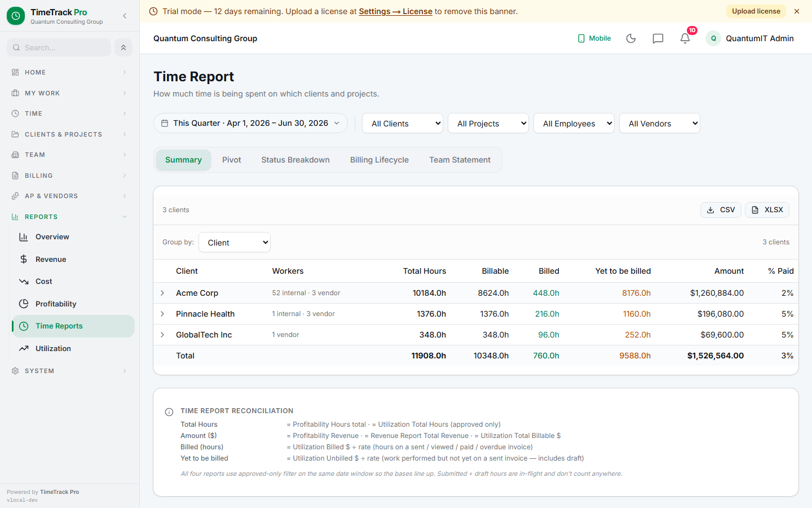Click Acme Corp workers 52 internal · 3 vendor
Screen dimensions: 812x508
306,293
